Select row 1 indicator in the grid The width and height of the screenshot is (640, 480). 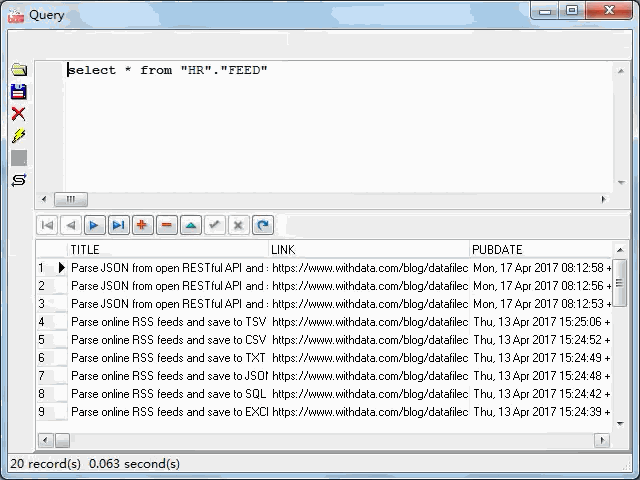coord(52,268)
